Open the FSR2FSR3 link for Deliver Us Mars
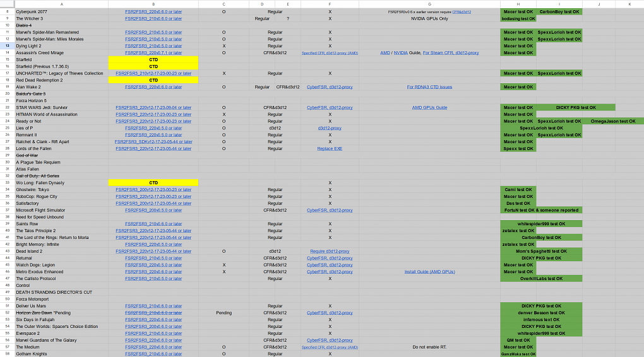This screenshot has width=644, height=357. click(153, 306)
